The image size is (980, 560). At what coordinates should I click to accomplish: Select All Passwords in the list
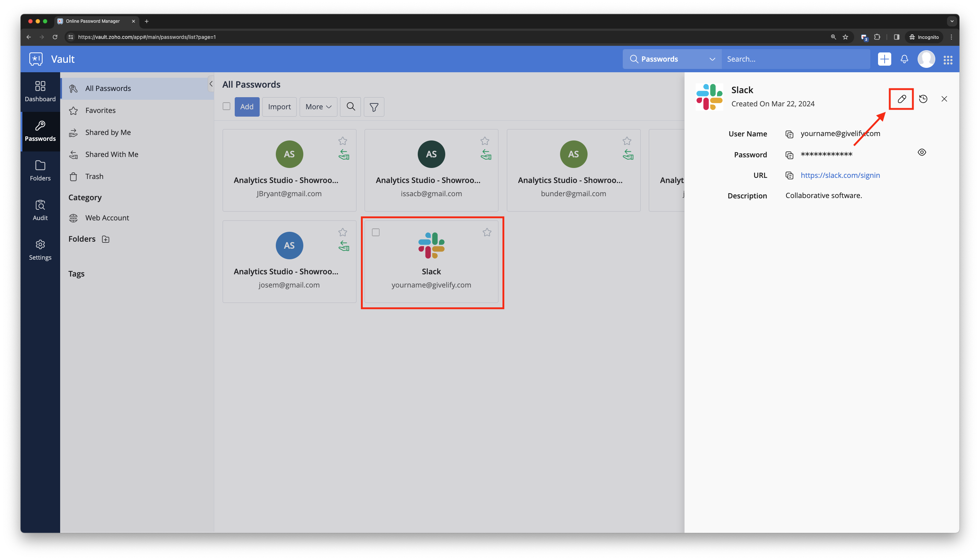(x=137, y=88)
